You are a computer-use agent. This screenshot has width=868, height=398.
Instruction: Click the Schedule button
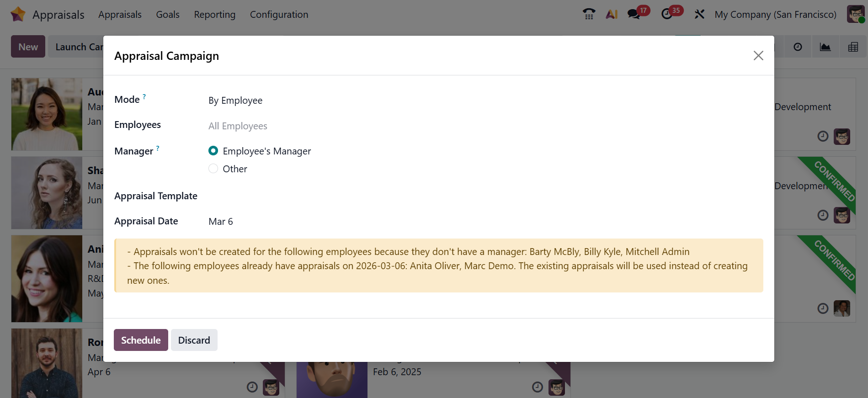[x=141, y=340]
